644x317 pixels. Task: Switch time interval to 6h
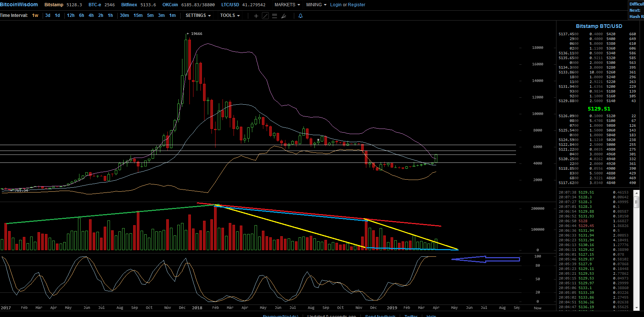coord(82,15)
